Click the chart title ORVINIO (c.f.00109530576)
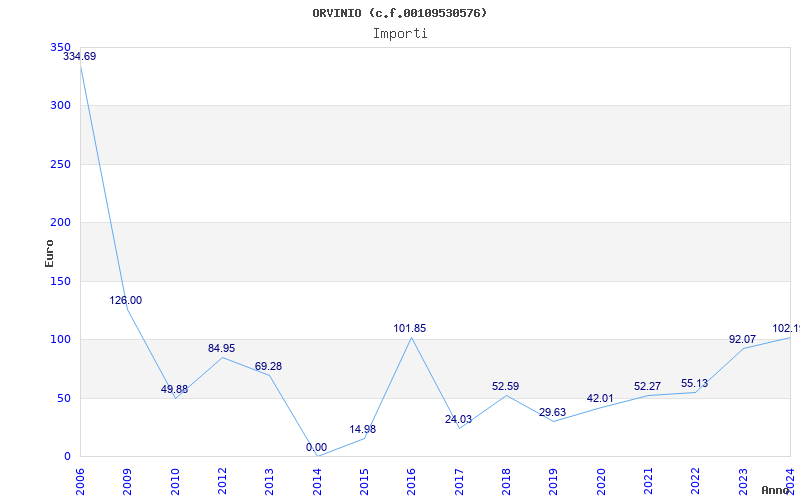The image size is (800, 500). (x=399, y=13)
